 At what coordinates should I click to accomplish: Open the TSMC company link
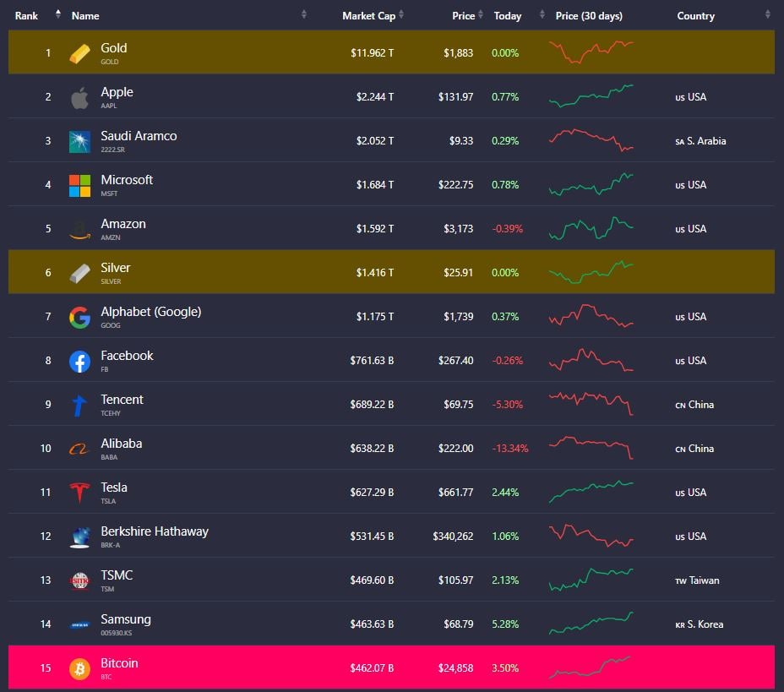coord(117,575)
